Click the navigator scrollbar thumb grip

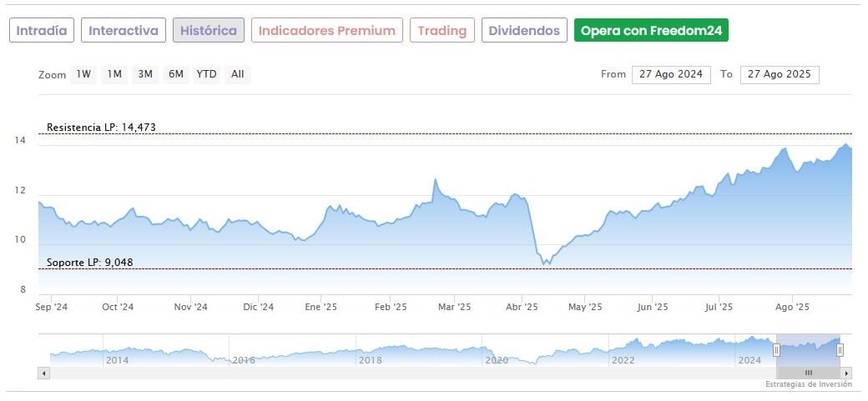[x=808, y=373]
